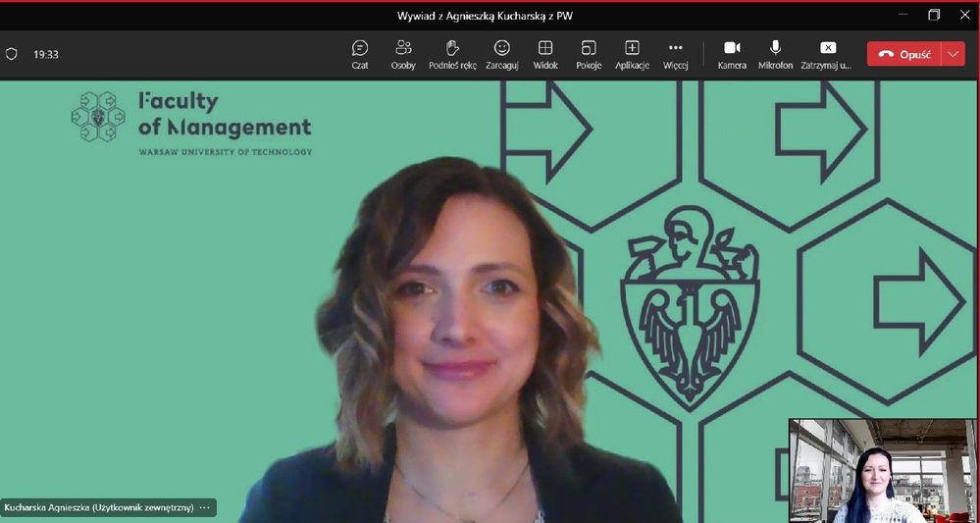Image resolution: width=980 pixels, height=523 pixels.
Task: Mute the Mikrofon
Action: coord(775,54)
